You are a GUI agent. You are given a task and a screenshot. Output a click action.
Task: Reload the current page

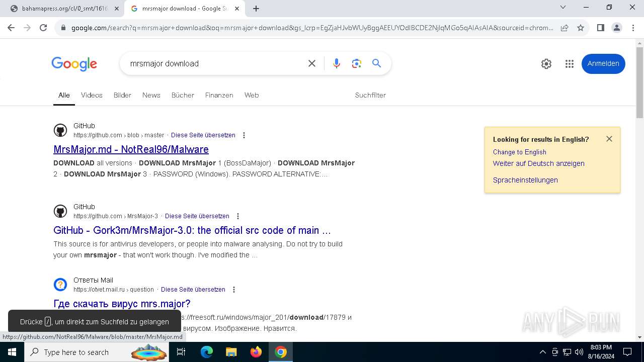point(43,28)
